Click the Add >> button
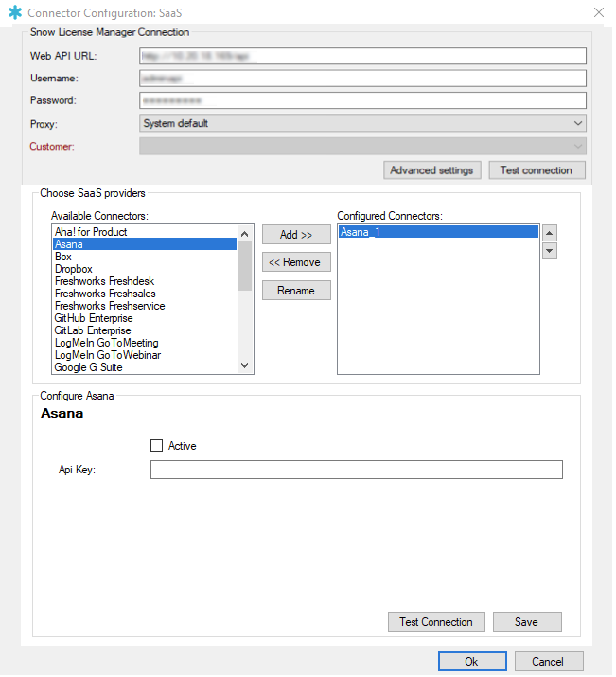The height and width of the screenshot is (677, 616). tap(296, 235)
